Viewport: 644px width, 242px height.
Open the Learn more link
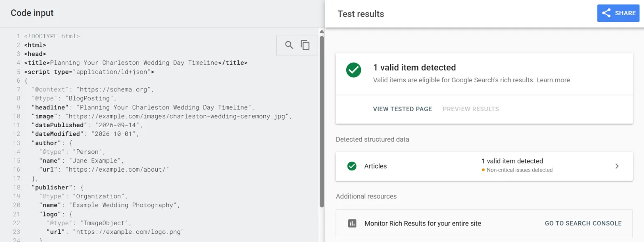pyautogui.click(x=553, y=80)
